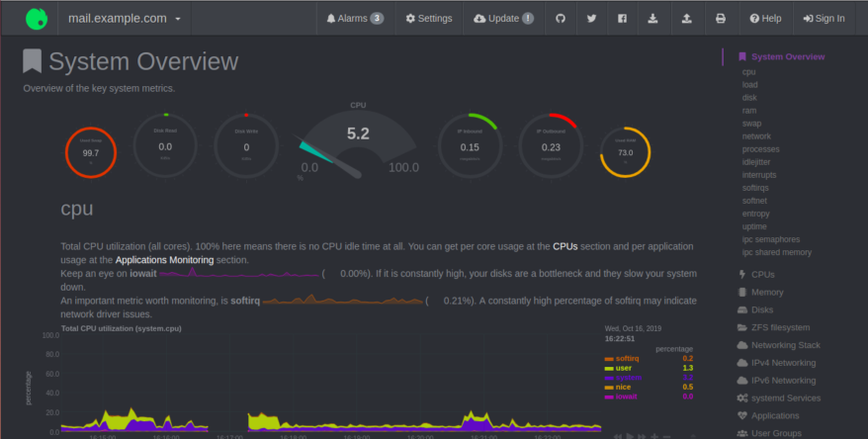Click the Sign In button
Screen dimensions: 868x439
click(x=824, y=18)
